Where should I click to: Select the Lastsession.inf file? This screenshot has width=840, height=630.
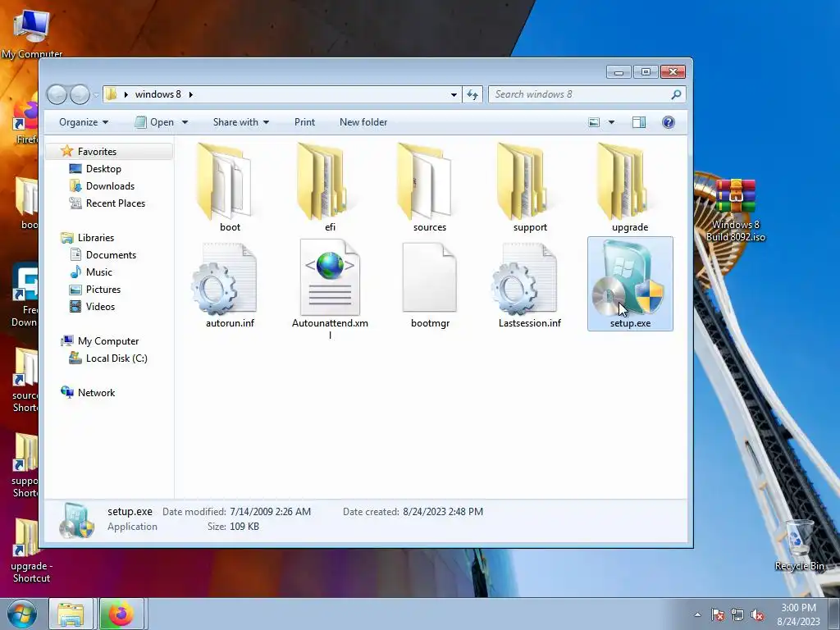click(x=530, y=284)
